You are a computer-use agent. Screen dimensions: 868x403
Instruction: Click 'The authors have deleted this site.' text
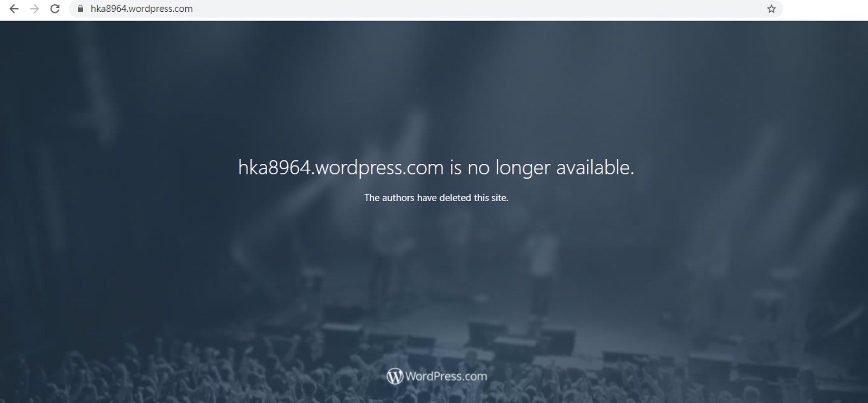click(436, 198)
